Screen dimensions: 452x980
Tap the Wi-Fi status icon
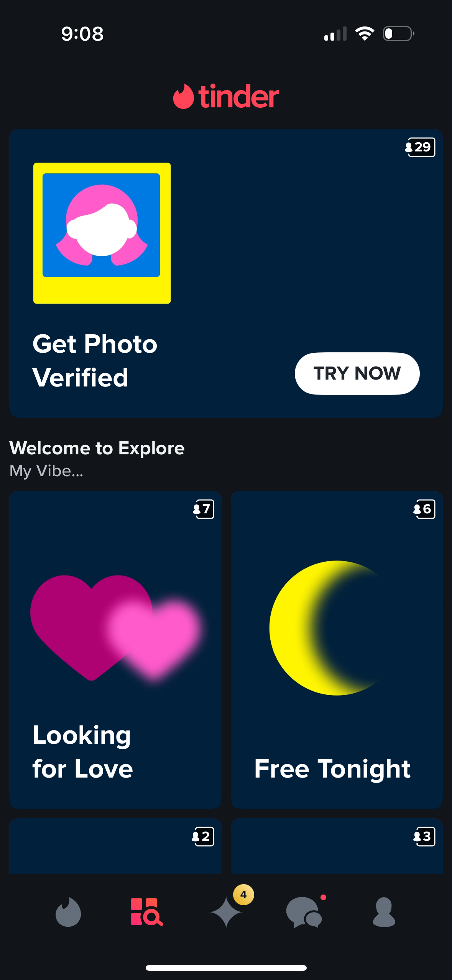(x=365, y=34)
